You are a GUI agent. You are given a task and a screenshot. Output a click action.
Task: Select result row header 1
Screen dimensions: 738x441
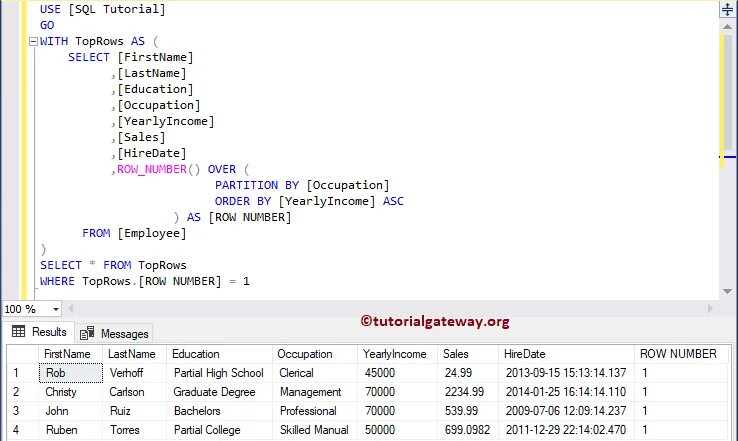(x=22, y=373)
